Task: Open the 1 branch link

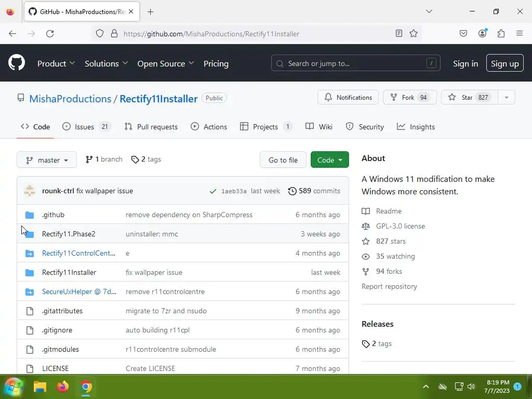Action: click(x=104, y=159)
